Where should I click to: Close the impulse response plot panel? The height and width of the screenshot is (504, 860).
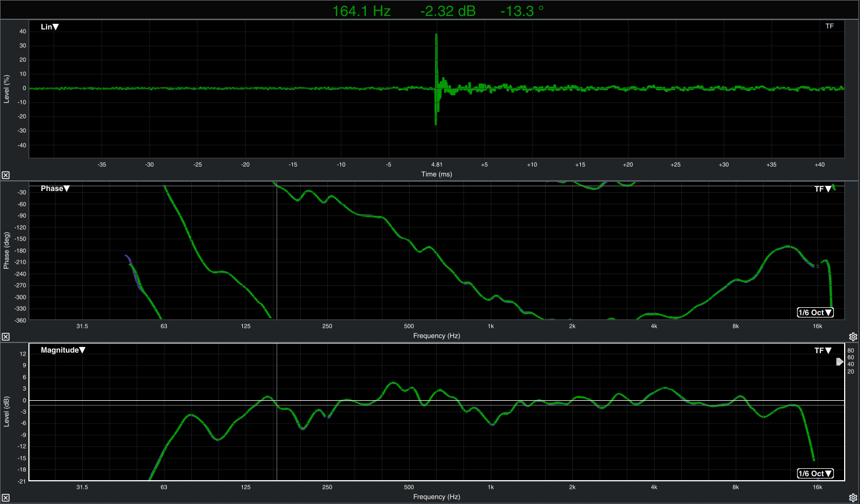tap(6, 175)
